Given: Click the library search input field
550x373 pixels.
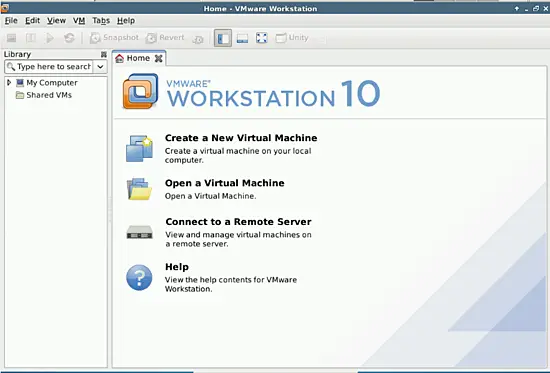Looking at the screenshot, I should (x=49, y=66).
